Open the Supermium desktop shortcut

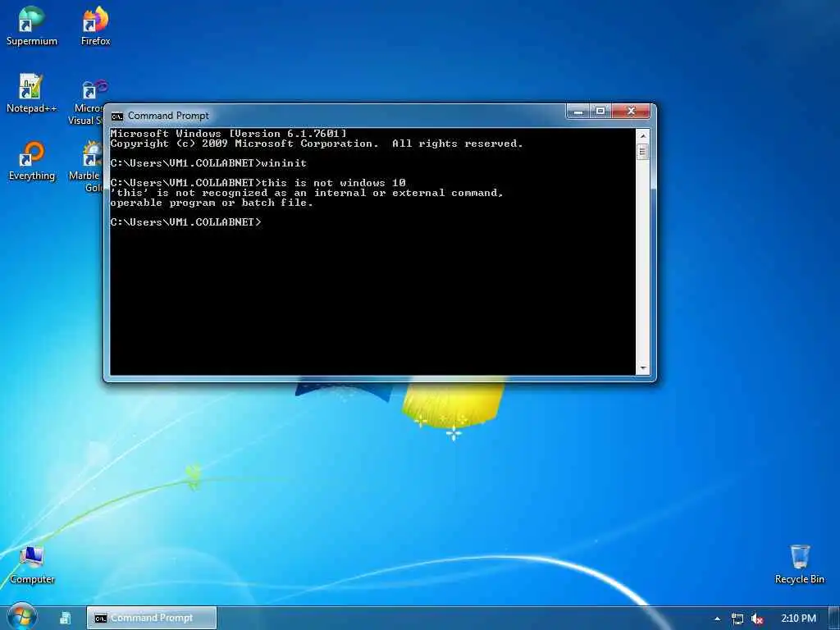point(32,25)
